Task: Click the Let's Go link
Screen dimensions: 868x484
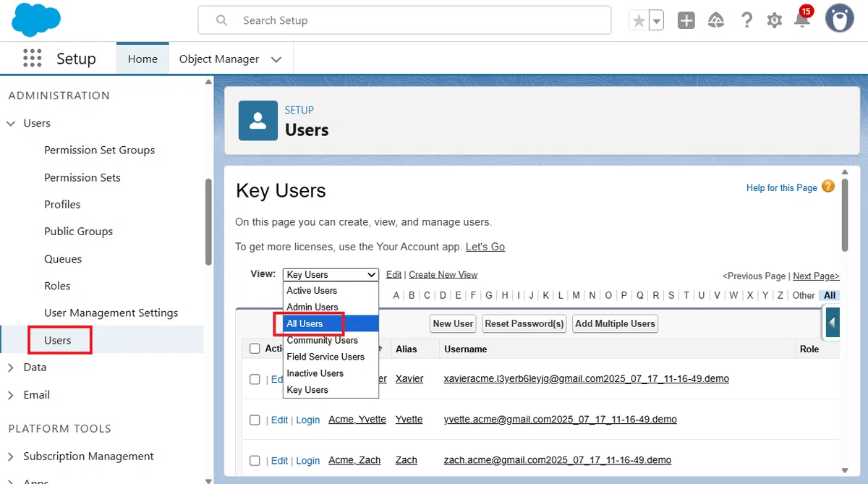Action: pos(485,247)
